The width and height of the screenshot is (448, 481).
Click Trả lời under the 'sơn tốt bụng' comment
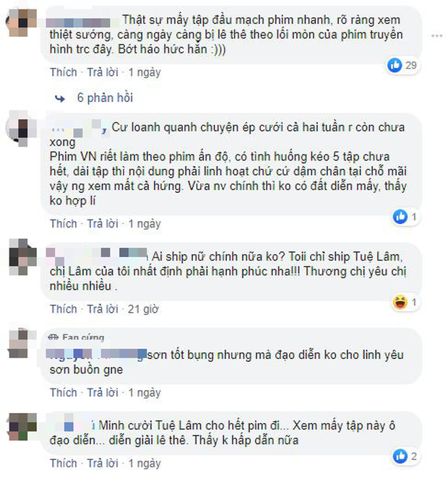pos(103,392)
